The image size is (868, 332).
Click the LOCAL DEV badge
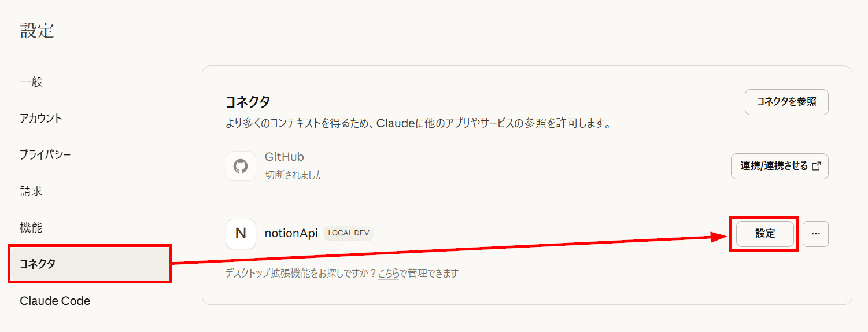pos(349,233)
